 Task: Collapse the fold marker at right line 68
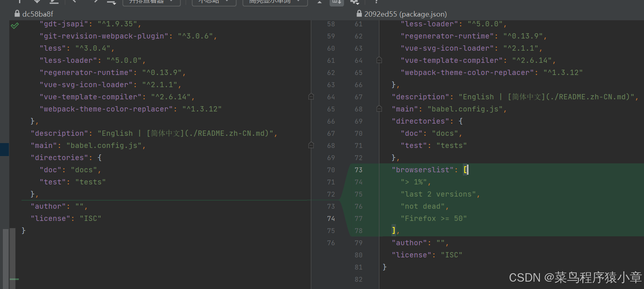point(379,109)
